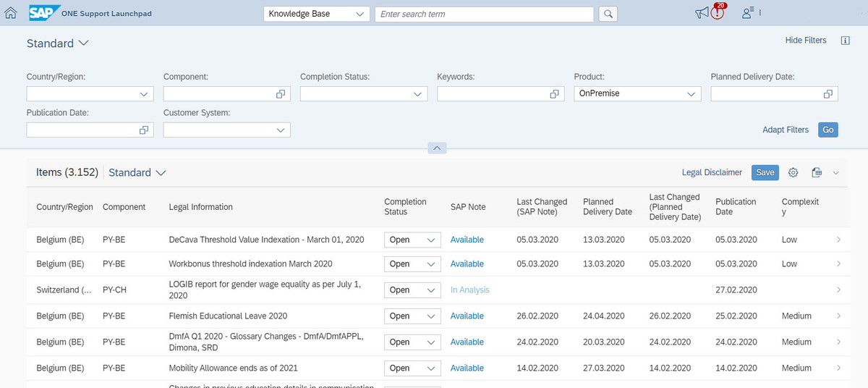Collapse the filter bar header
This screenshot has height=388, width=868.
437,148
